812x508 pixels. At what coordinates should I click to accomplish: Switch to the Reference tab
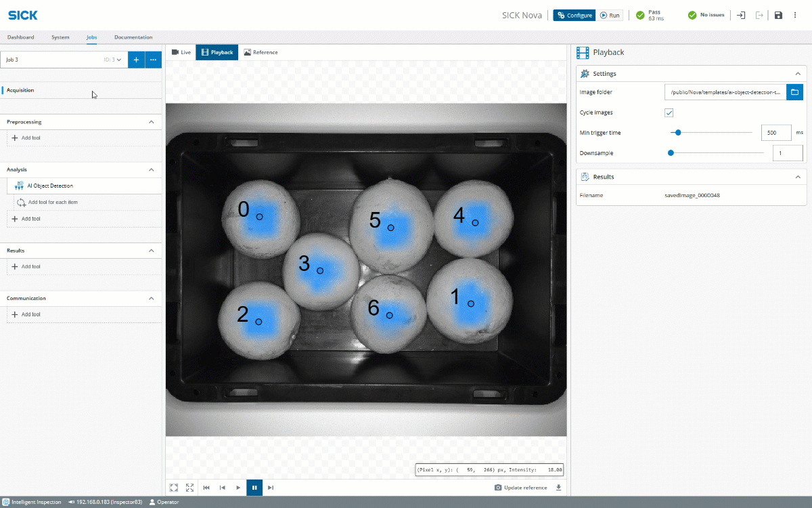(261, 52)
